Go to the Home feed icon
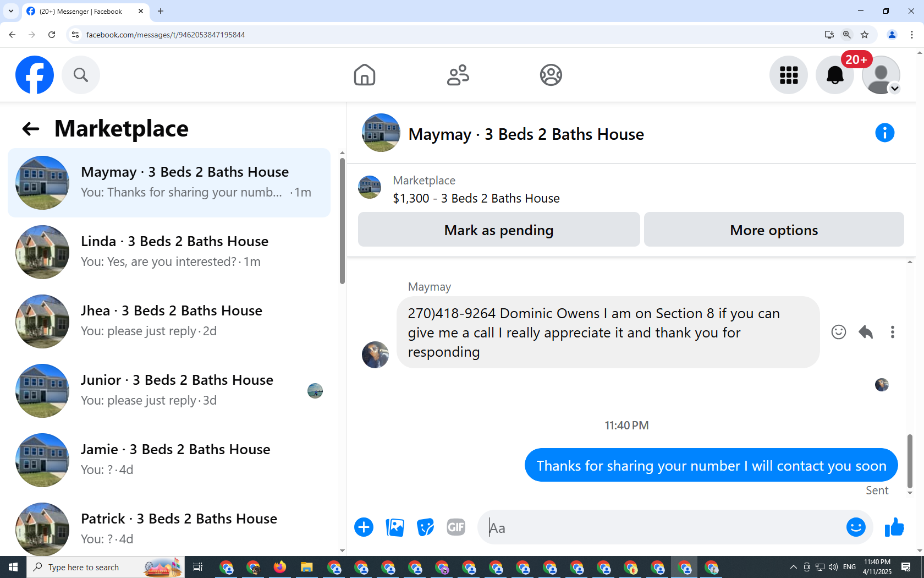This screenshot has width=924, height=578. tap(365, 75)
